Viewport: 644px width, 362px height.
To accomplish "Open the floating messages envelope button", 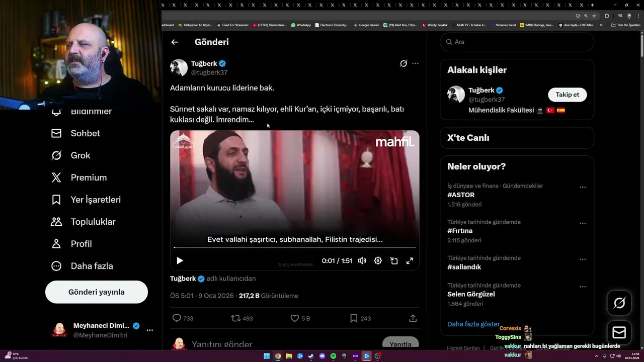I will [x=619, y=332].
